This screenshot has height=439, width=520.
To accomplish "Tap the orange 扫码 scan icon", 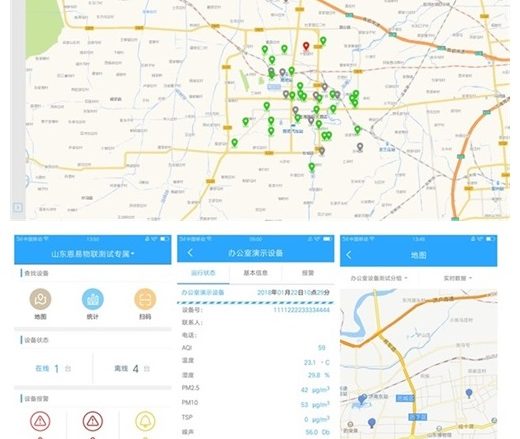I will tap(145, 298).
